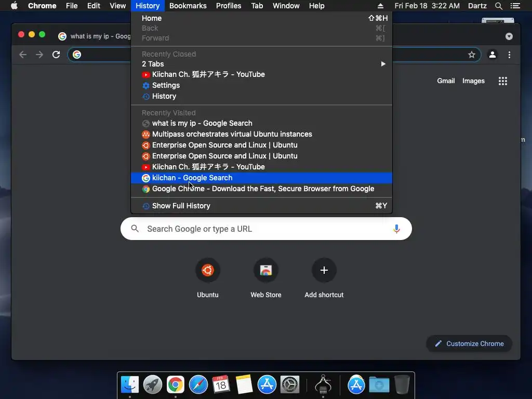This screenshot has height=399, width=532.
Task: Open the Chrome application menu
Action: [42, 6]
